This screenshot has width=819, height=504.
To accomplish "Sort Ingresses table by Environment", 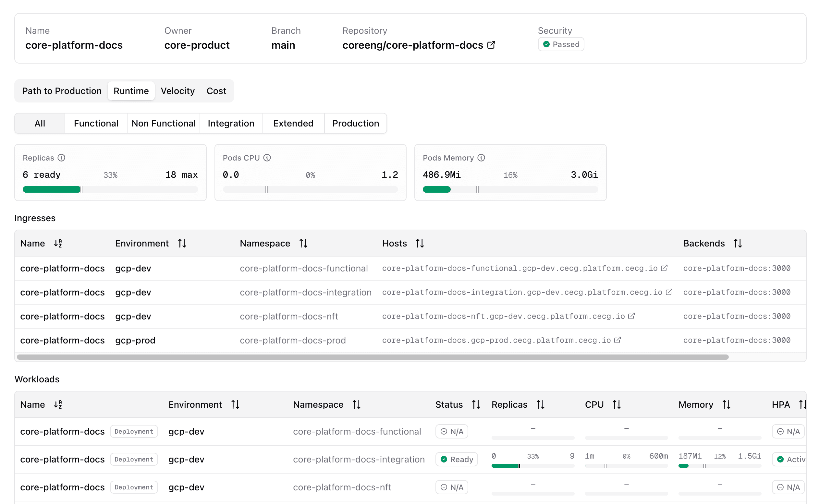I will pos(182,243).
